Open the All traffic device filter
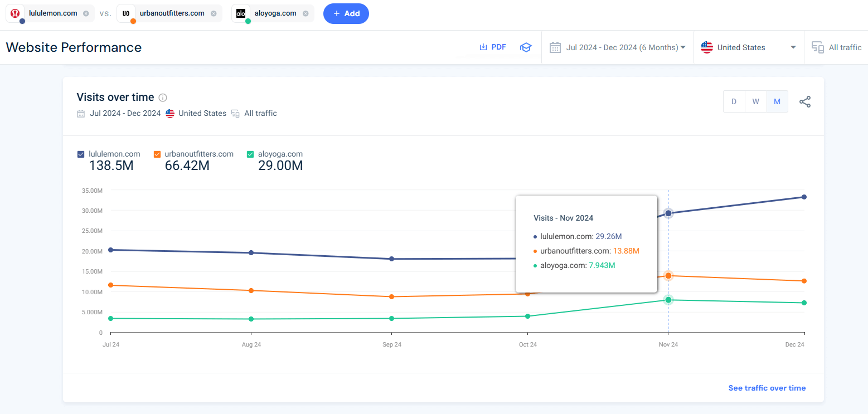 point(836,47)
